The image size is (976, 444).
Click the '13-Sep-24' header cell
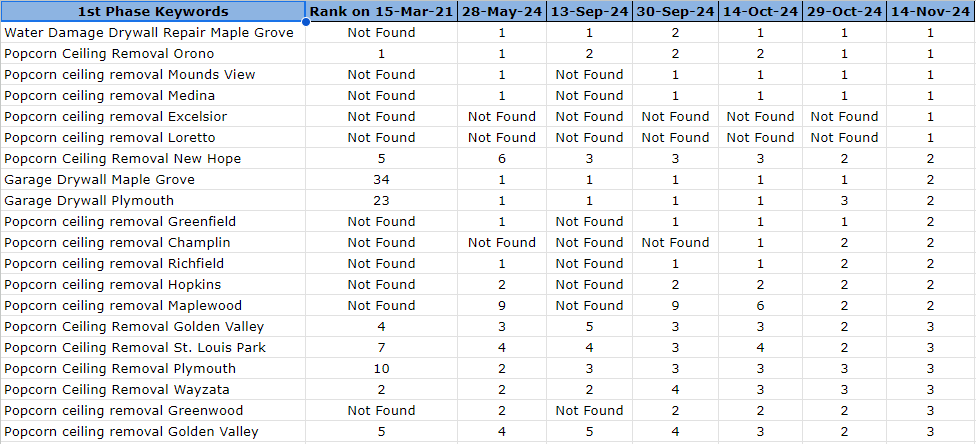tap(589, 11)
